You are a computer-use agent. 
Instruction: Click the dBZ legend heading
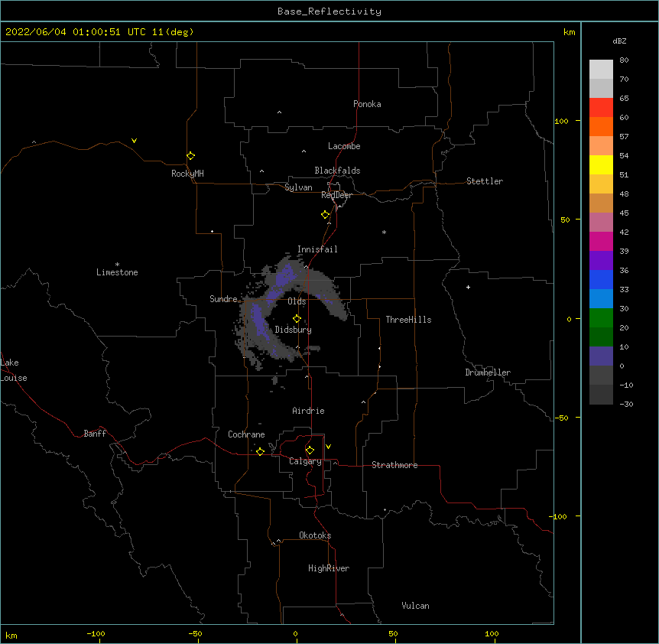click(x=619, y=41)
